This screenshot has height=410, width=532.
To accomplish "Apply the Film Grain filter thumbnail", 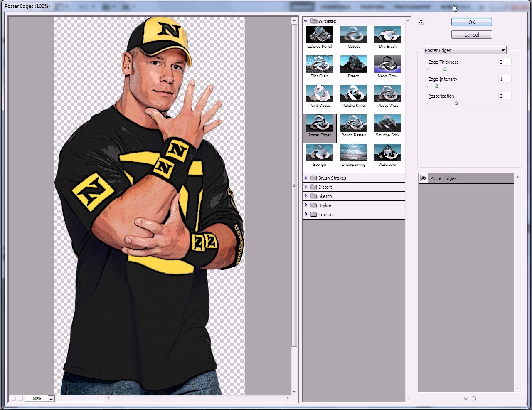I will (x=319, y=64).
